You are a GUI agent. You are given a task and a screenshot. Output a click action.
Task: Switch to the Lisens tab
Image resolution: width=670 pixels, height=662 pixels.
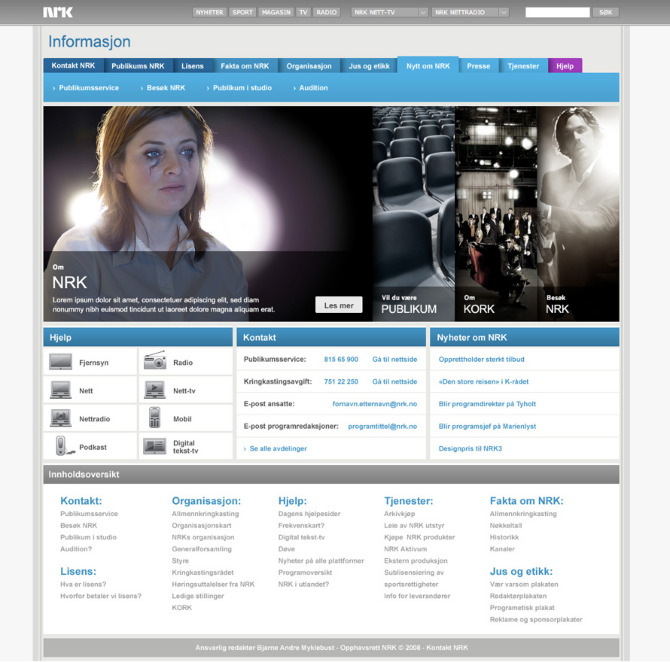click(192, 66)
